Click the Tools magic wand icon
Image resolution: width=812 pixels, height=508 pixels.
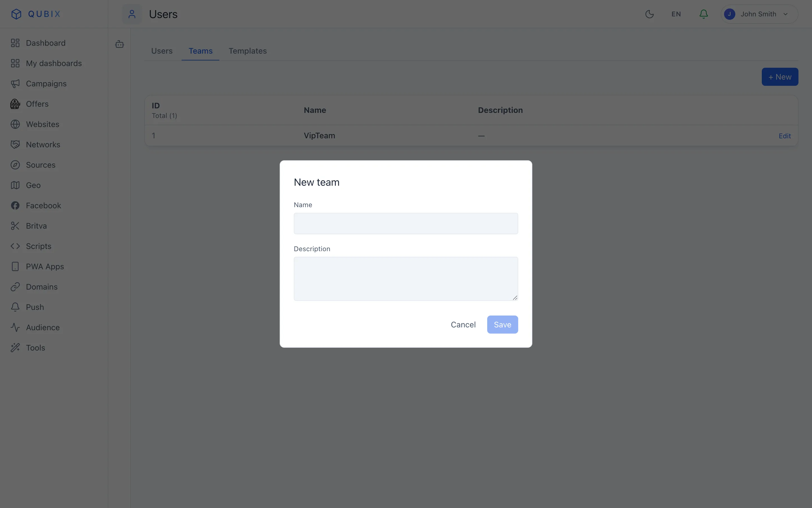click(15, 348)
